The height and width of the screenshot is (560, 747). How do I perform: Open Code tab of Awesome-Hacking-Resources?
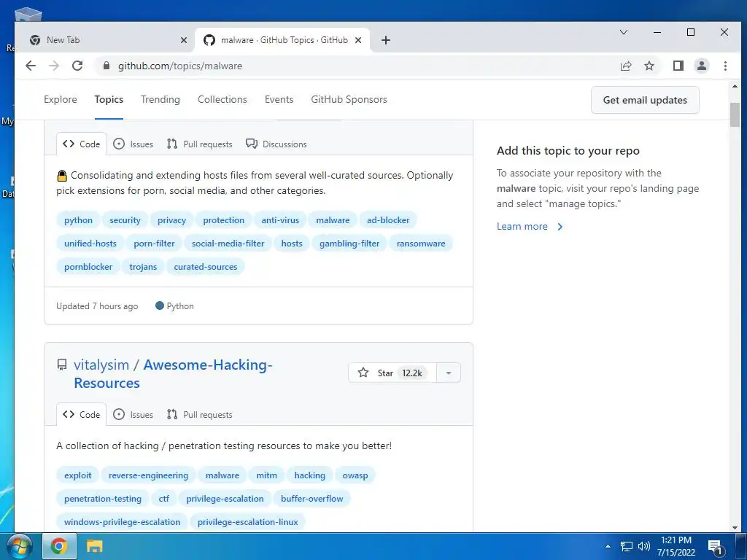82,414
